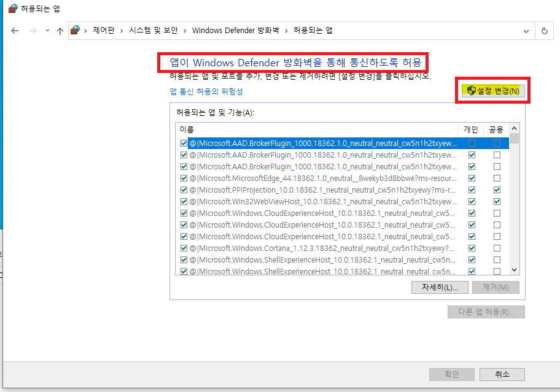Click the 확인 button
This screenshot has height=392, width=560.
452,375
